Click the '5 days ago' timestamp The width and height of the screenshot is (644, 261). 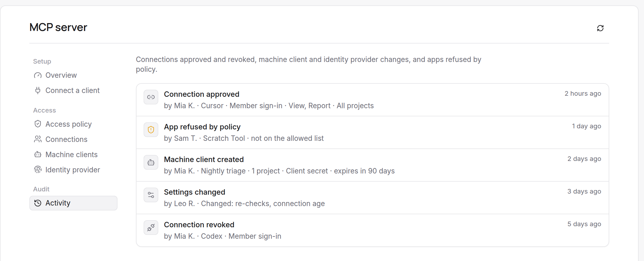(x=584, y=224)
